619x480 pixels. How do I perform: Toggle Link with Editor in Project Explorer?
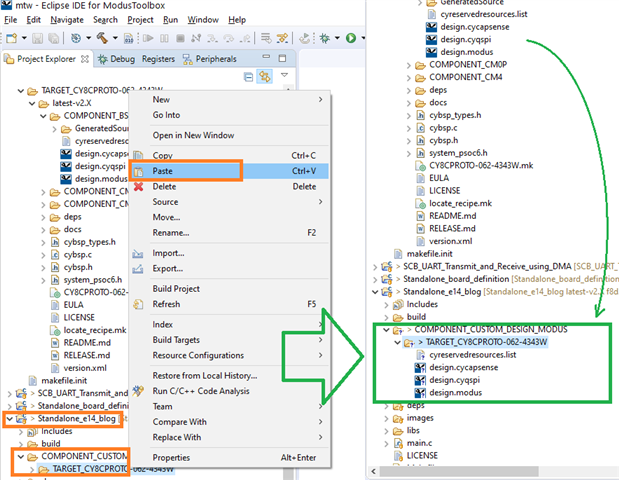click(265, 76)
